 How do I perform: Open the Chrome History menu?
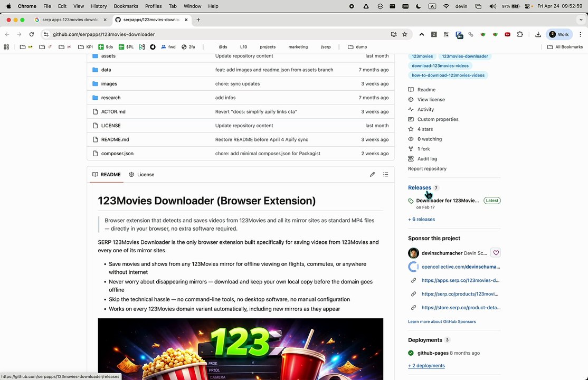pos(99,6)
